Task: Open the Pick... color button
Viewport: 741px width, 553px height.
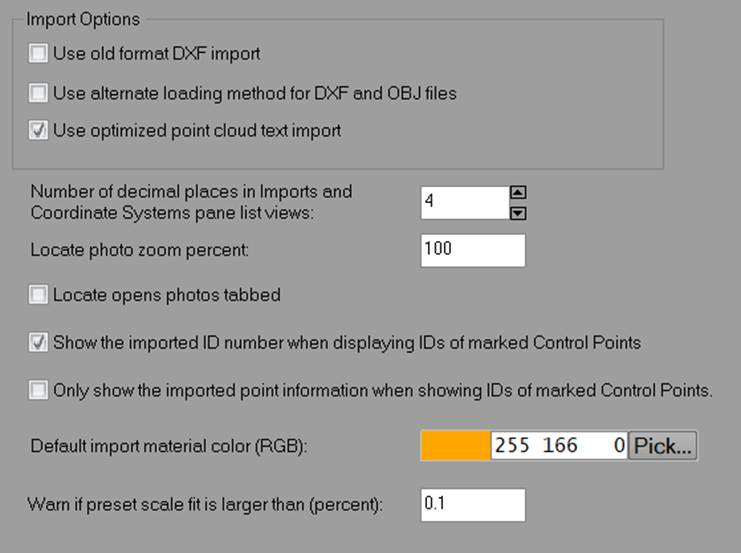Action: click(x=663, y=446)
